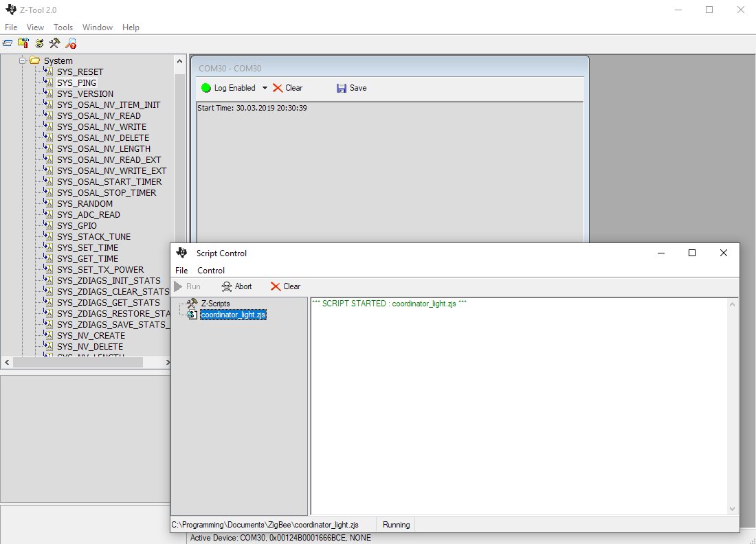
Task: Click the Run button label
Action: click(193, 286)
